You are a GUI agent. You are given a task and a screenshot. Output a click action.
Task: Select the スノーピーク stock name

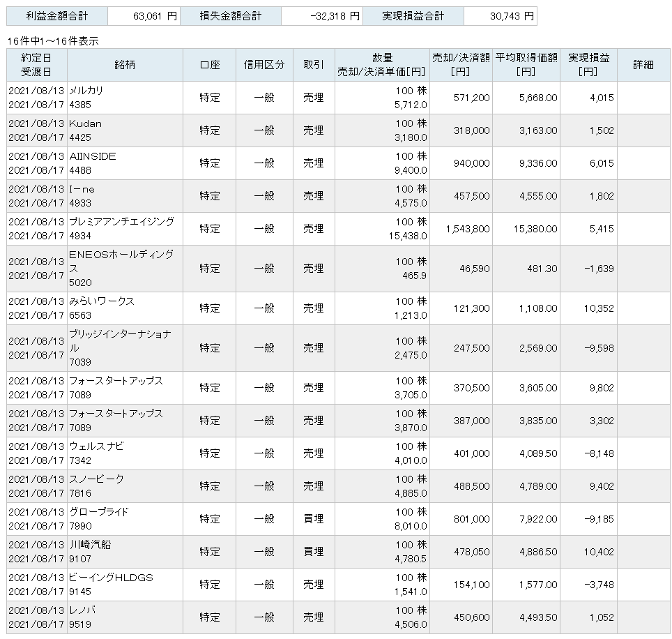click(x=96, y=479)
